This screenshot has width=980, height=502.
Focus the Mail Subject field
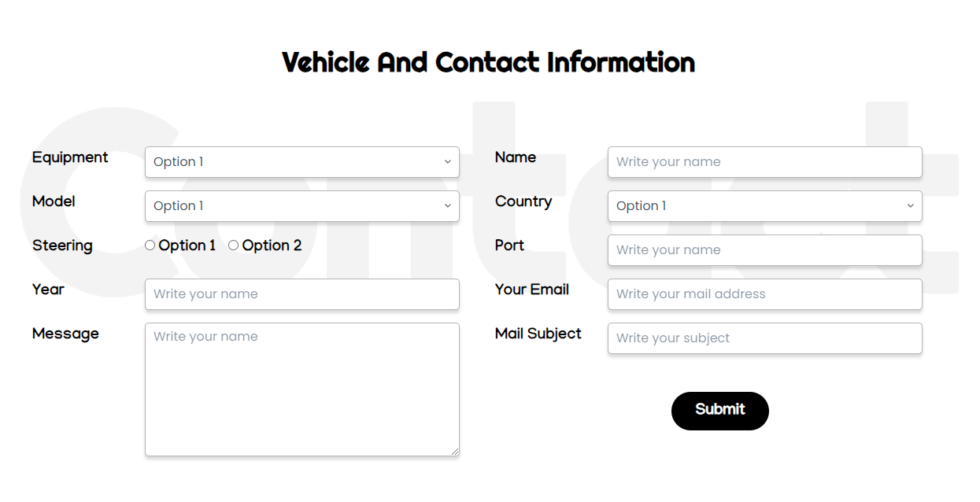coord(764,338)
